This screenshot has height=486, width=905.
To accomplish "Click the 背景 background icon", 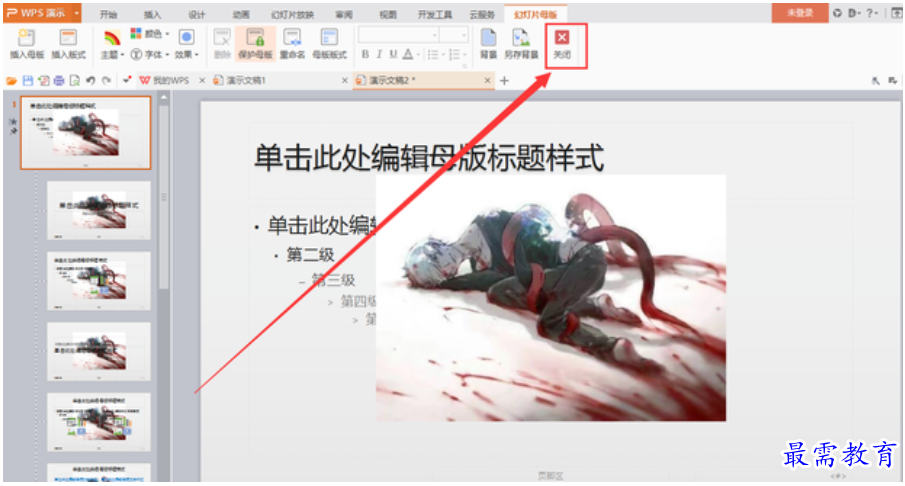I will pos(488,44).
